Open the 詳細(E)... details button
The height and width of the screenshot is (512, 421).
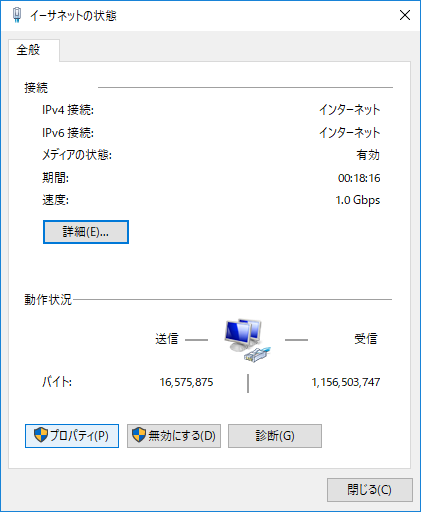[x=86, y=232]
